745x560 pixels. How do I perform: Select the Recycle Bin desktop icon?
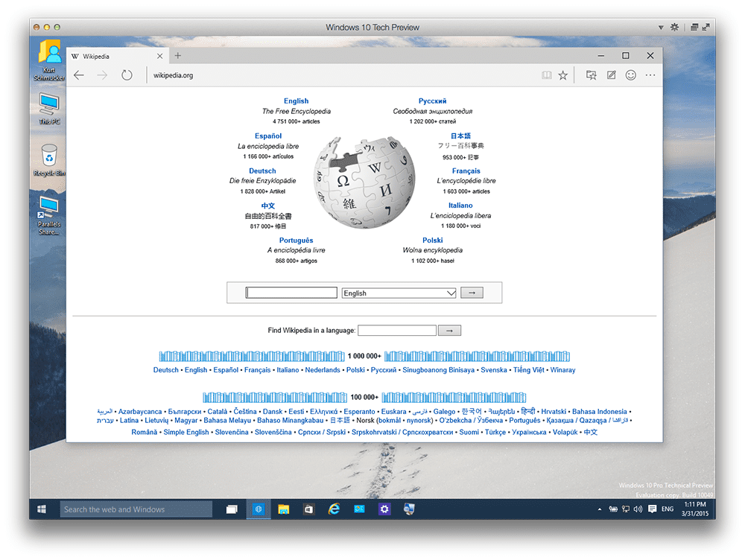coord(49,160)
